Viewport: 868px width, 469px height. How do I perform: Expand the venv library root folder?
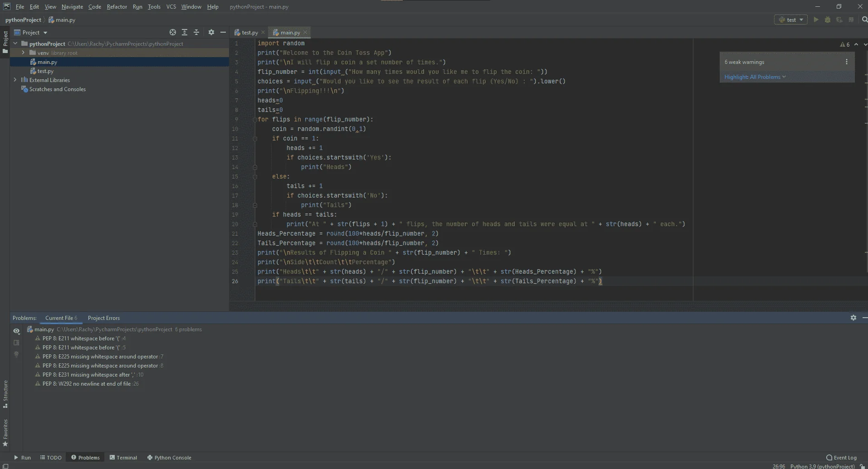tap(23, 53)
